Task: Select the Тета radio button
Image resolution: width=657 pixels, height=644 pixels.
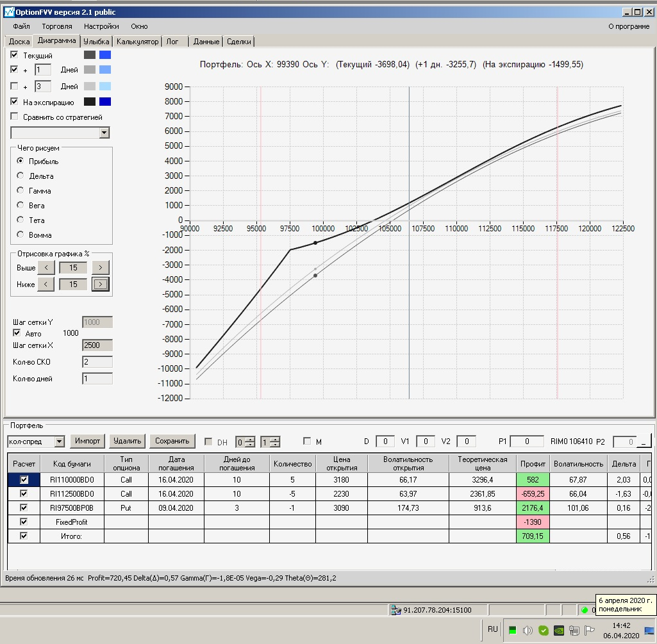Action: point(20,219)
